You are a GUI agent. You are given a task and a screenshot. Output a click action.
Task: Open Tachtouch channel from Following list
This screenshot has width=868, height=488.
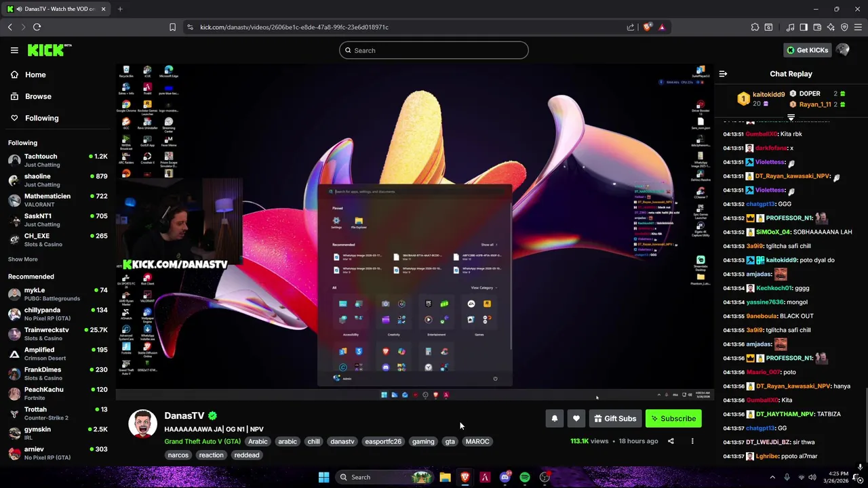click(x=58, y=160)
